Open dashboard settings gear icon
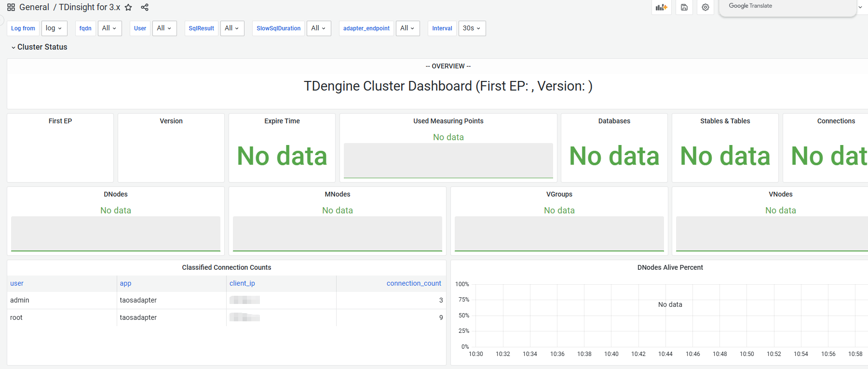This screenshot has height=369, width=868. click(x=705, y=7)
